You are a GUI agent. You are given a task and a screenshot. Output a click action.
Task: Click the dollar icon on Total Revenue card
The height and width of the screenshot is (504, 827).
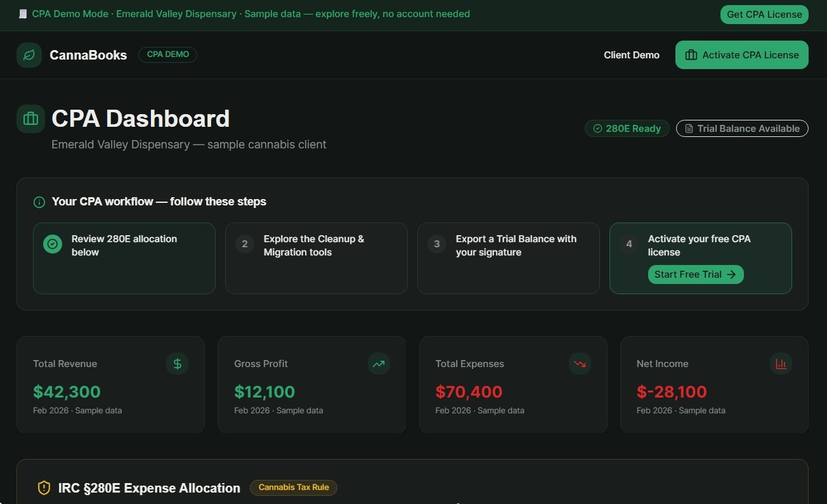tap(177, 363)
